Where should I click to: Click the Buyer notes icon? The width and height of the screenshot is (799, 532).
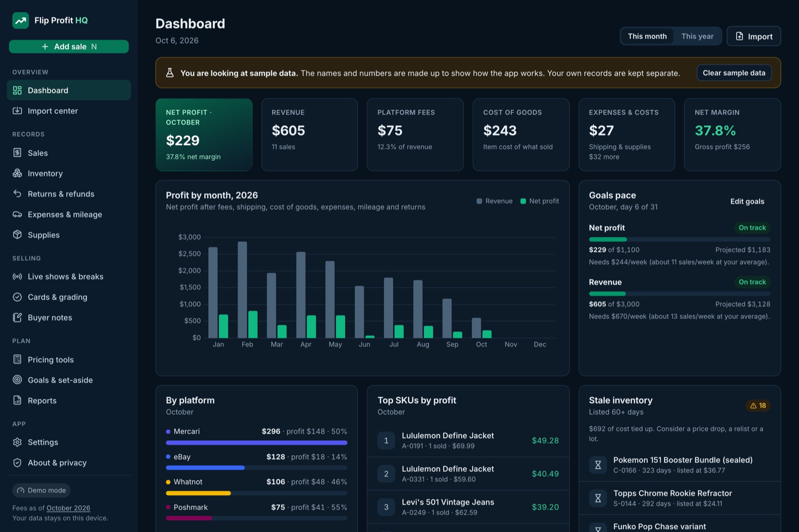pyautogui.click(x=17, y=317)
